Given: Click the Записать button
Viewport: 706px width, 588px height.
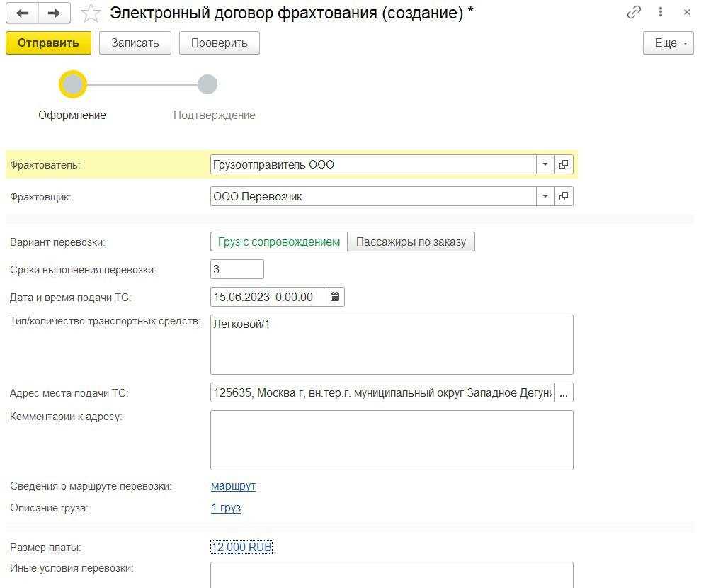Looking at the screenshot, I should coord(135,43).
